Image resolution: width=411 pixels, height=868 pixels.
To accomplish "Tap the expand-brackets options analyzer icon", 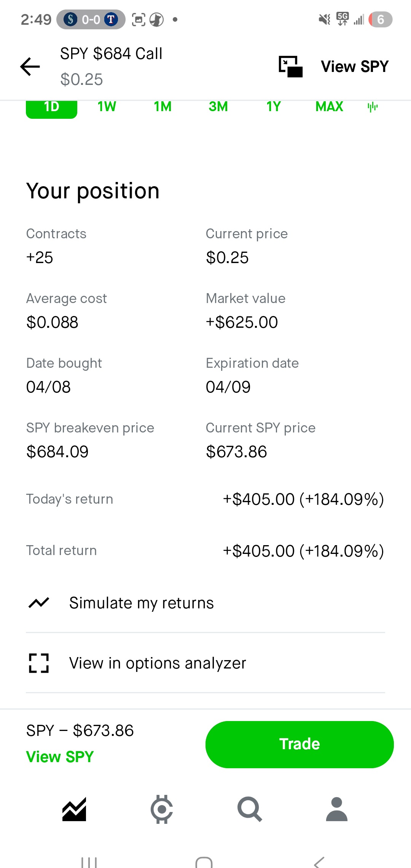I will click(x=39, y=663).
